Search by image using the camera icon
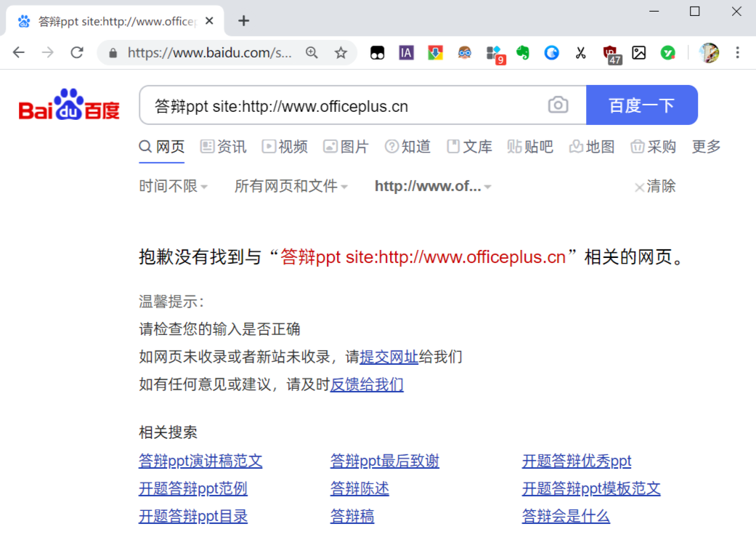 558,105
